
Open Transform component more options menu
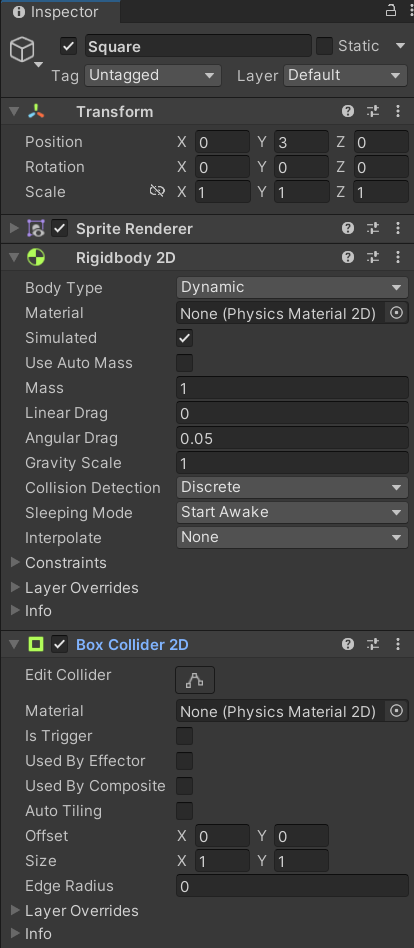click(x=398, y=111)
